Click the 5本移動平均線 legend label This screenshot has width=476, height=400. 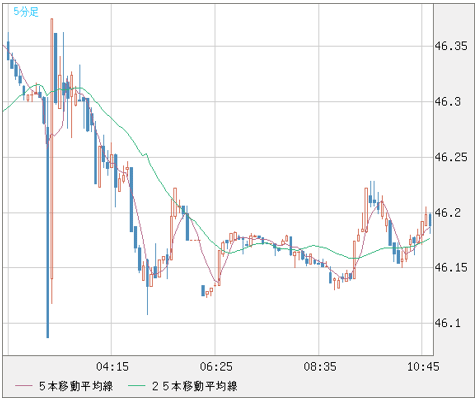tap(76, 386)
